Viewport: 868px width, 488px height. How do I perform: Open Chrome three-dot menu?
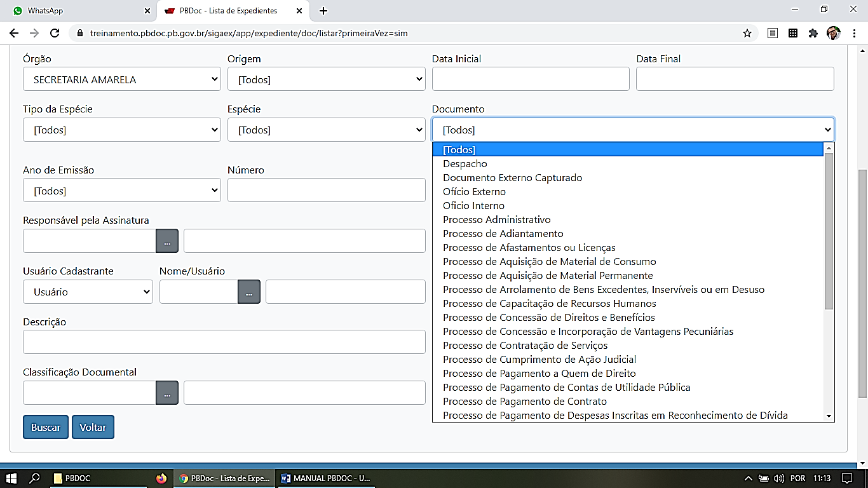tap(855, 33)
